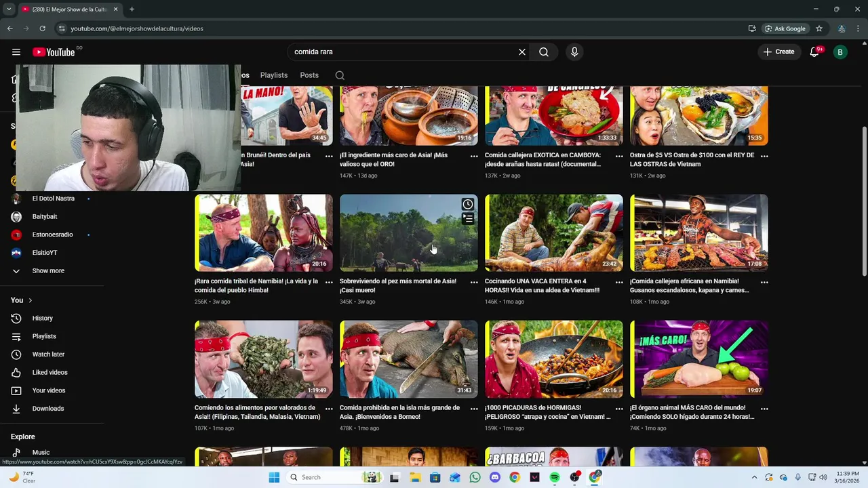The width and height of the screenshot is (868, 488).
Task: Open the Namibia Himba tribal food thumbnail
Action: (x=264, y=233)
